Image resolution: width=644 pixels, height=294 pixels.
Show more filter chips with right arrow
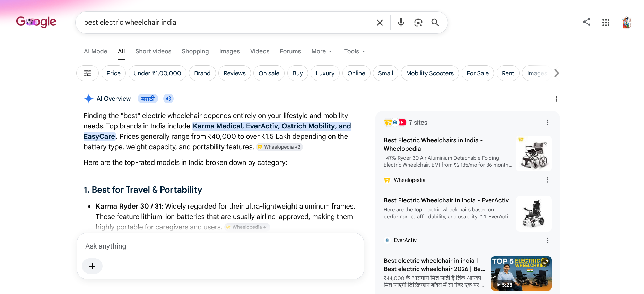pyautogui.click(x=557, y=73)
